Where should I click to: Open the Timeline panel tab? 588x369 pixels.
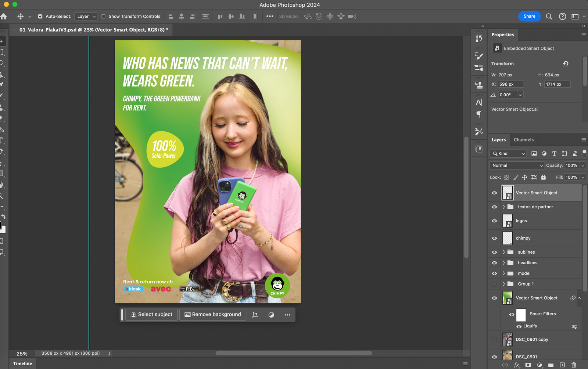[x=22, y=363]
